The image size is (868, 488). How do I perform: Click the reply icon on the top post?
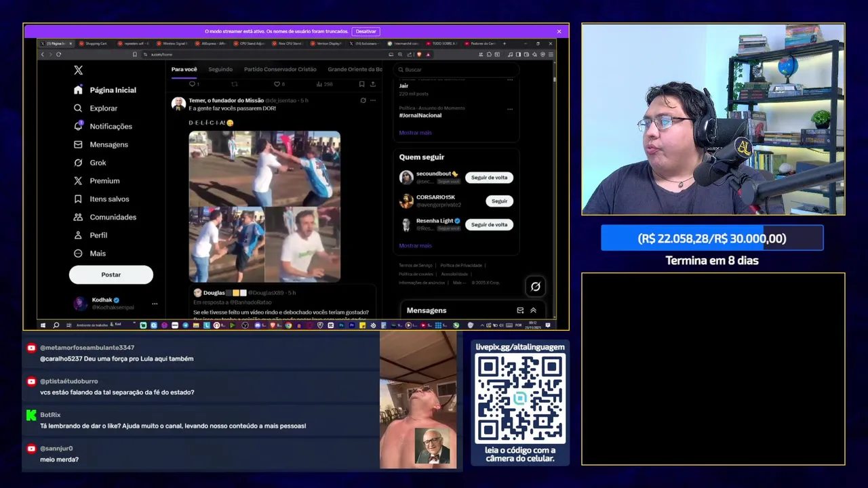(193, 84)
